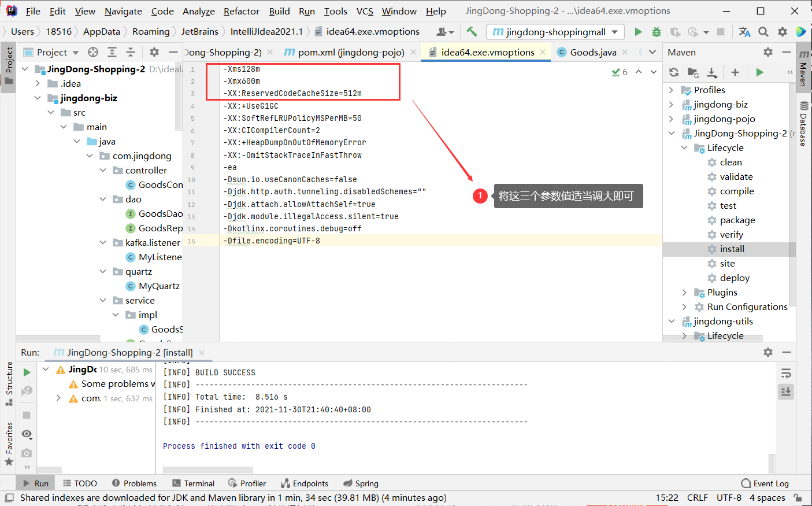Show hidden editor tabs dropdown

(x=652, y=52)
